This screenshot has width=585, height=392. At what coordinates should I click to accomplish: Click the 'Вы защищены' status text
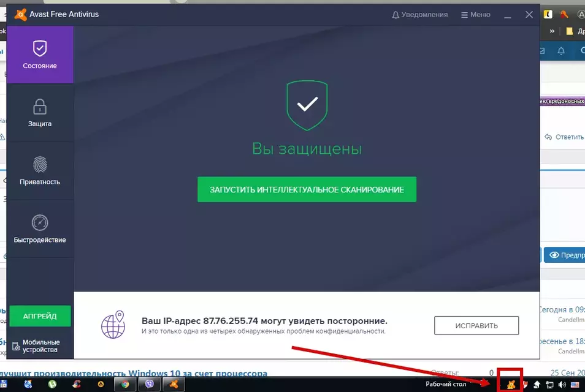pos(307,149)
